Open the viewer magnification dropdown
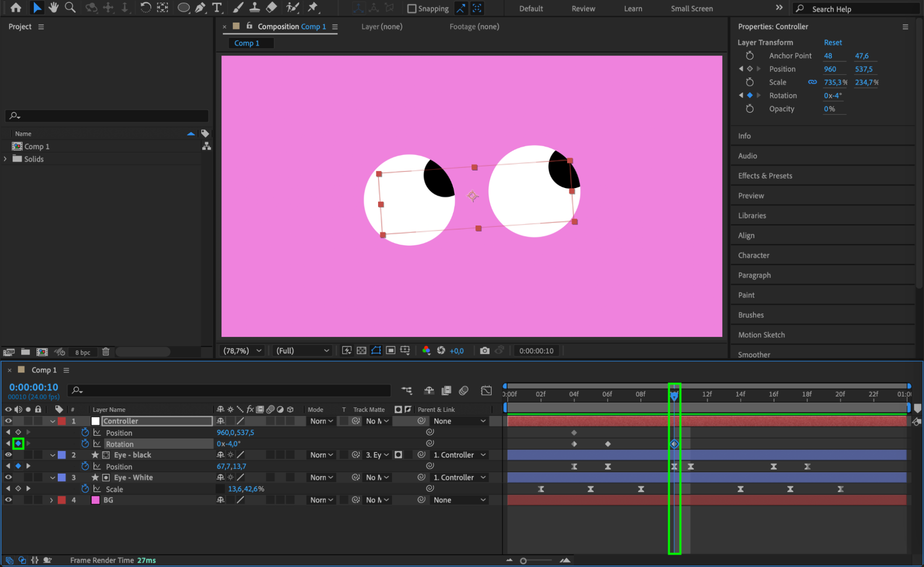Image resolution: width=924 pixels, height=567 pixels. pyautogui.click(x=242, y=351)
